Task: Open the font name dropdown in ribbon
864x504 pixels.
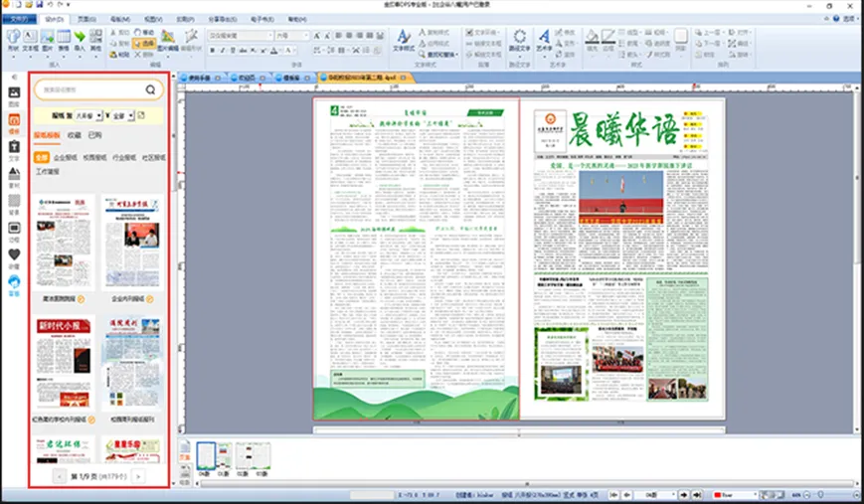Action: click(240, 35)
